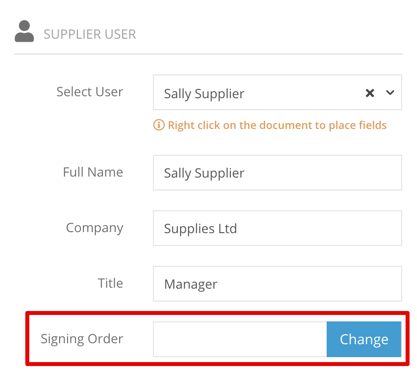Click the right click hint message
Screen dimensions: 417x371
coord(277,125)
